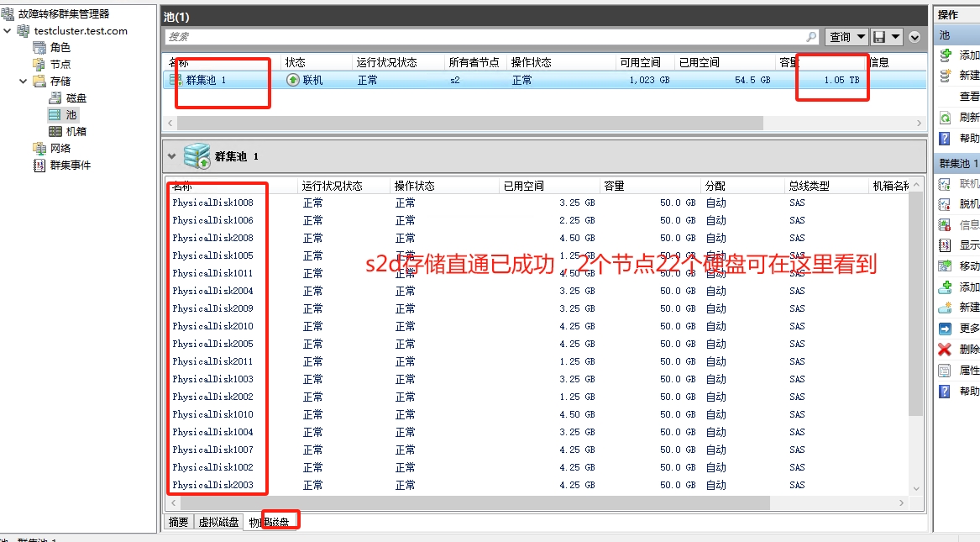The image size is (980, 542).
Task: Sort pools by 已用空间 column
Action: 699,62
